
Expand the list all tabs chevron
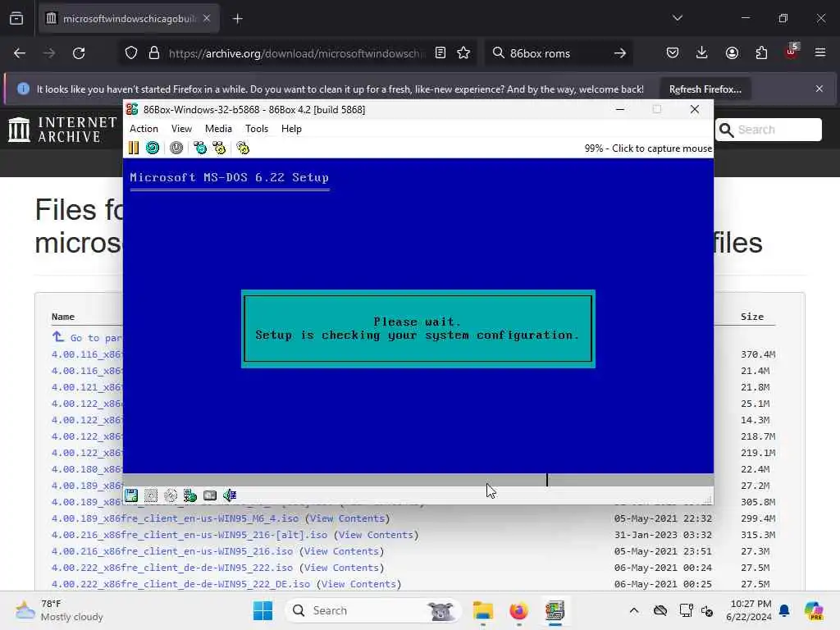678,18
